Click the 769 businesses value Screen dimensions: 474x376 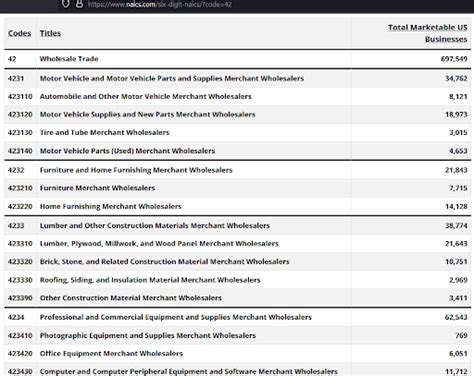point(461,336)
